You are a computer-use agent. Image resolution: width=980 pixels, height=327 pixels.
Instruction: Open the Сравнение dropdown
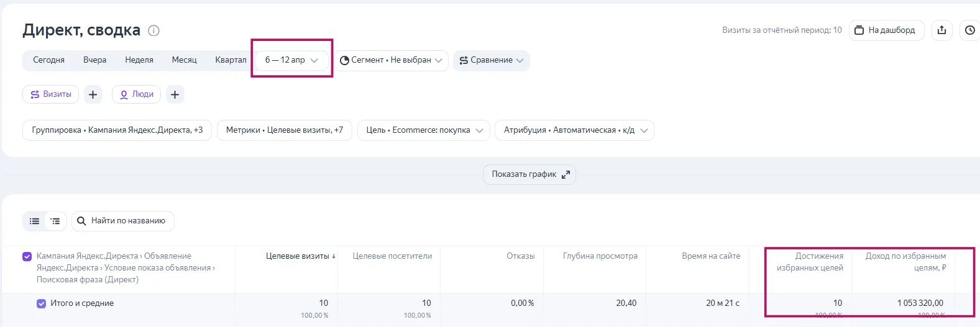(x=491, y=60)
